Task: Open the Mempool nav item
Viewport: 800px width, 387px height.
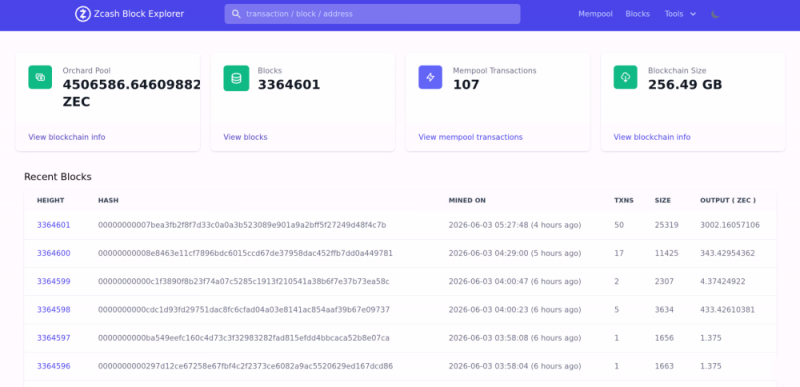Action: pyautogui.click(x=595, y=14)
